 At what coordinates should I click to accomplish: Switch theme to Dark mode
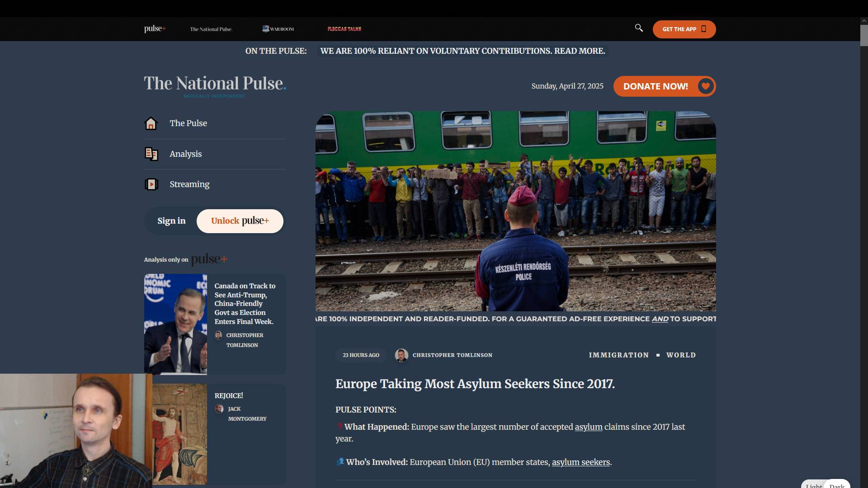pyautogui.click(x=837, y=485)
